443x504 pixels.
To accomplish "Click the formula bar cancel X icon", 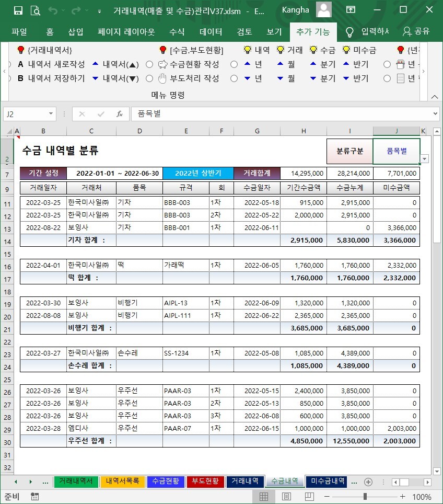I will (x=82, y=114).
